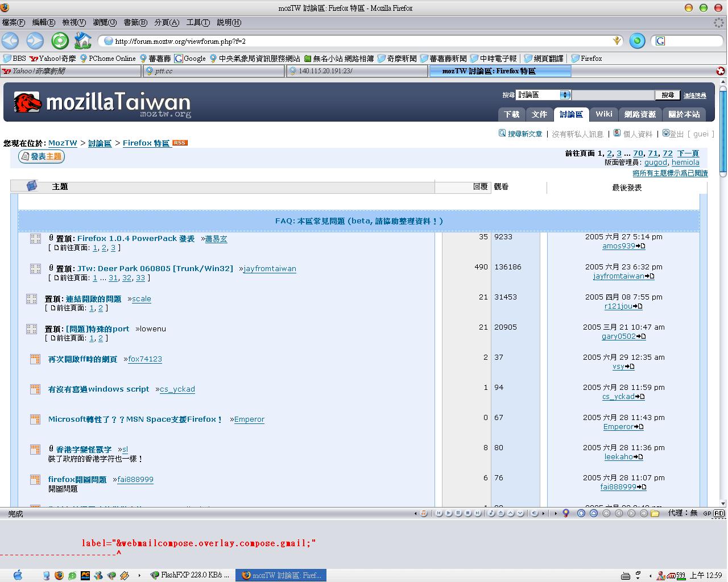Image resolution: width=728 pixels, height=582 pixels.
Task: Click the proxy status 代理：無 indicator
Action: [682, 513]
